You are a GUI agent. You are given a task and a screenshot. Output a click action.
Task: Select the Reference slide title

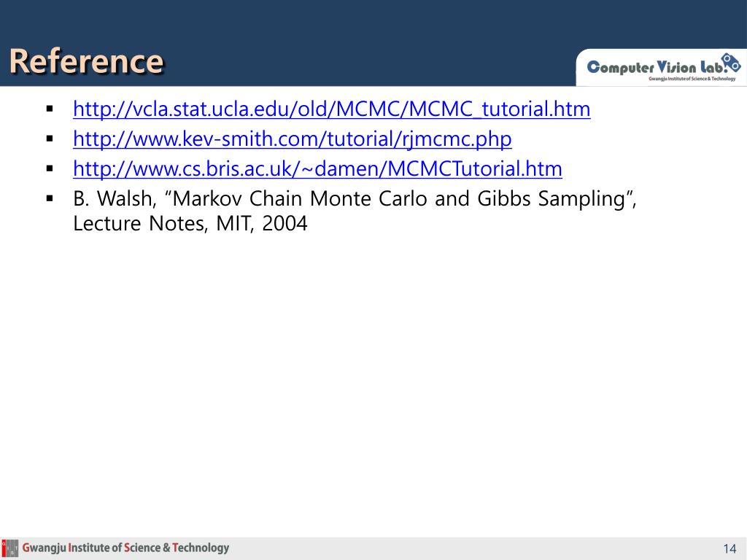click(x=87, y=61)
